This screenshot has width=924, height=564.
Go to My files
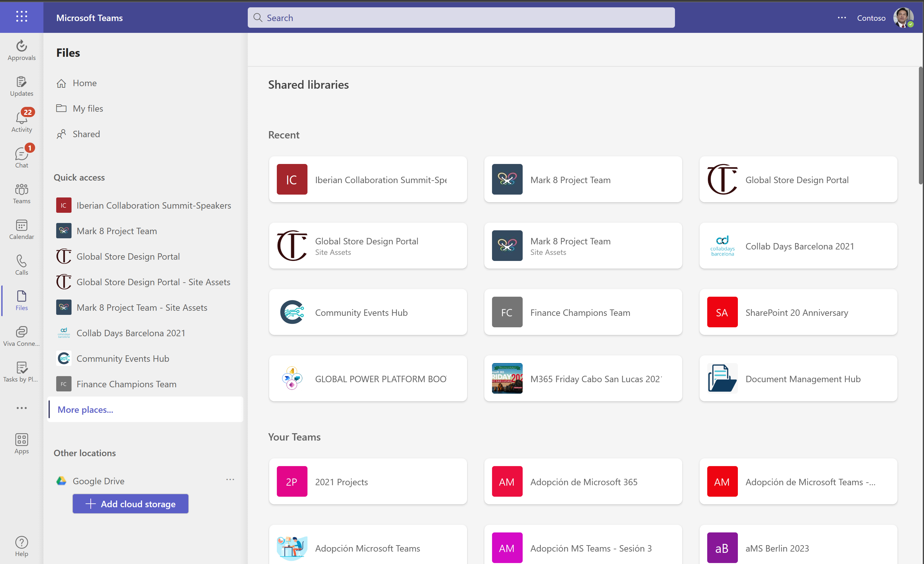click(88, 108)
